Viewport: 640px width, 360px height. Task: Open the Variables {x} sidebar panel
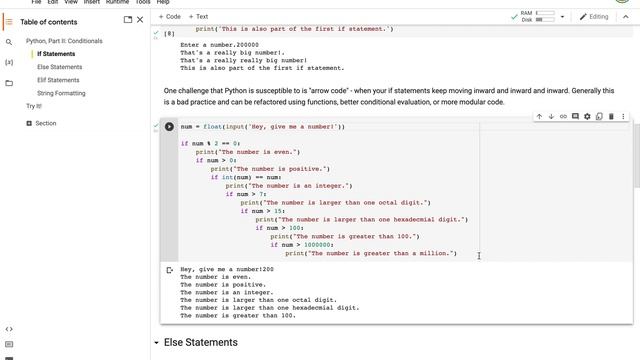(9, 62)
